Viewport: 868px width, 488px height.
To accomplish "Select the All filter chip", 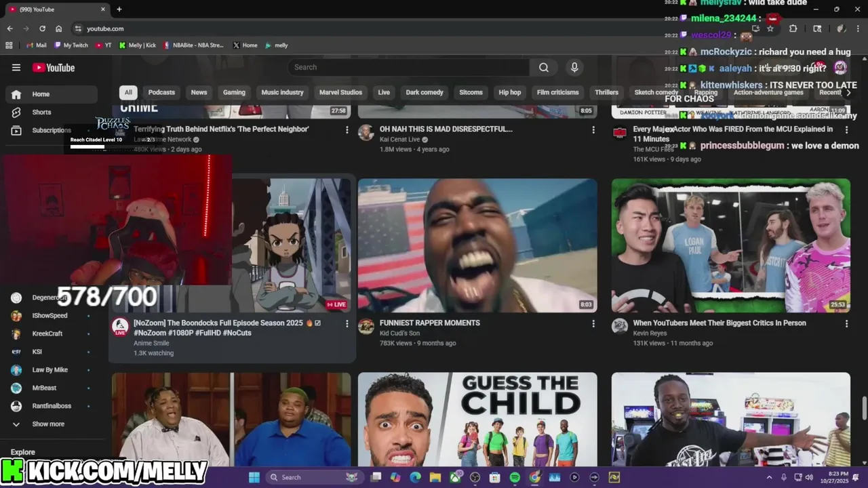I will [128, 92].
